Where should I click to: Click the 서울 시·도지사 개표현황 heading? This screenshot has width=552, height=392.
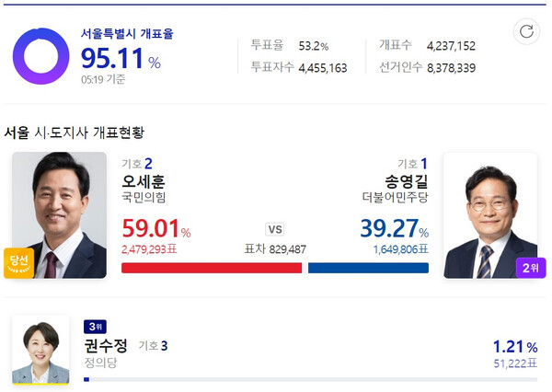coord(75,133)
